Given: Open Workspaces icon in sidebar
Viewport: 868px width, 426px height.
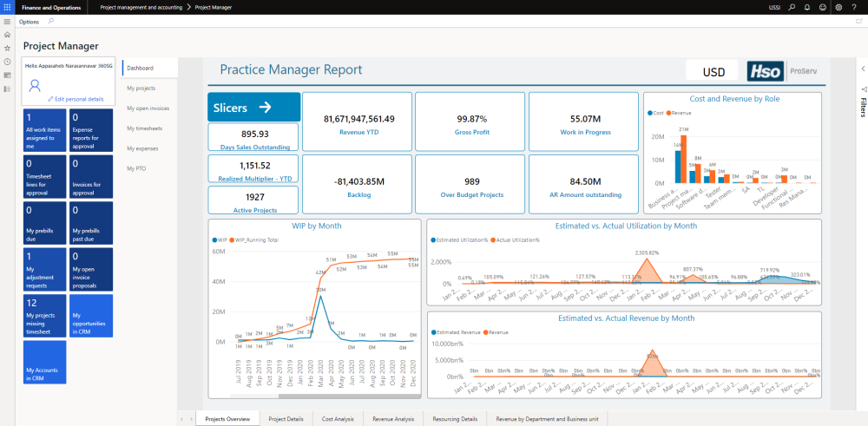Looking at the screenshot, I should (7, 75).
